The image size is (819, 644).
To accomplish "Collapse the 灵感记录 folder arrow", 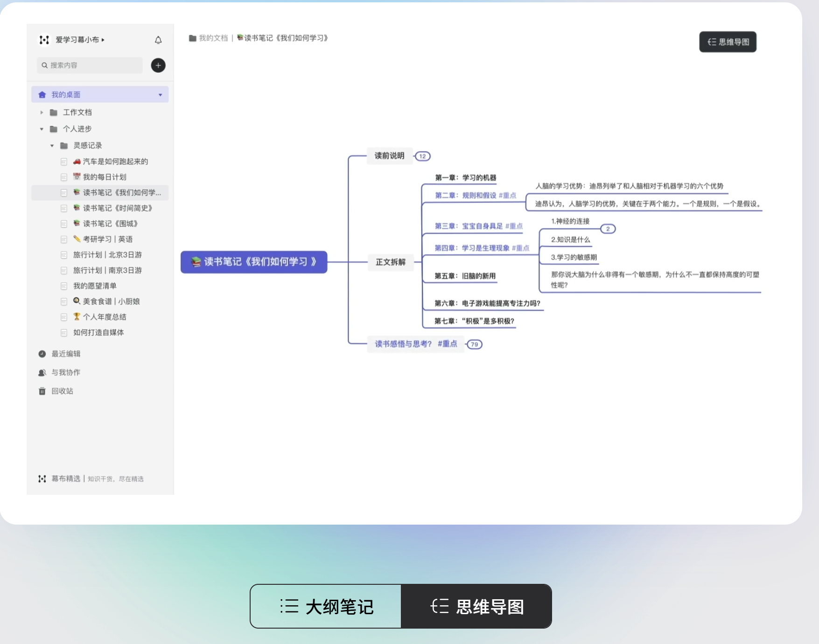I will pyautogui.click(x=52, y=146).
